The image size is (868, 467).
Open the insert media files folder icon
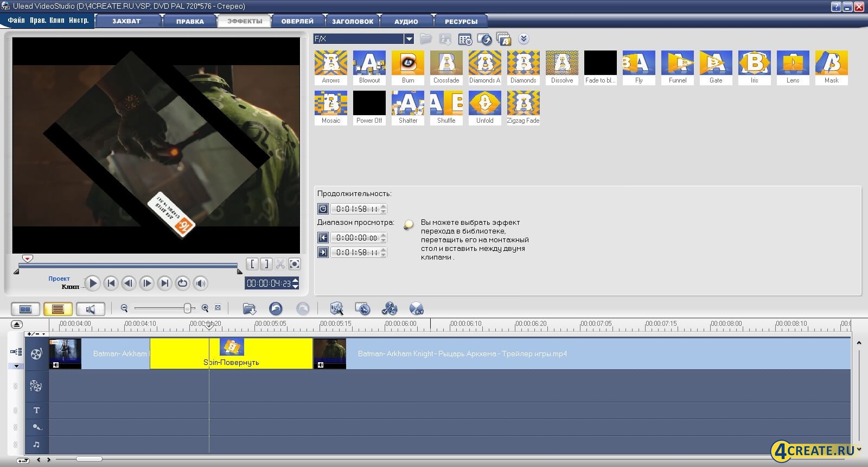tap(249, 309)
